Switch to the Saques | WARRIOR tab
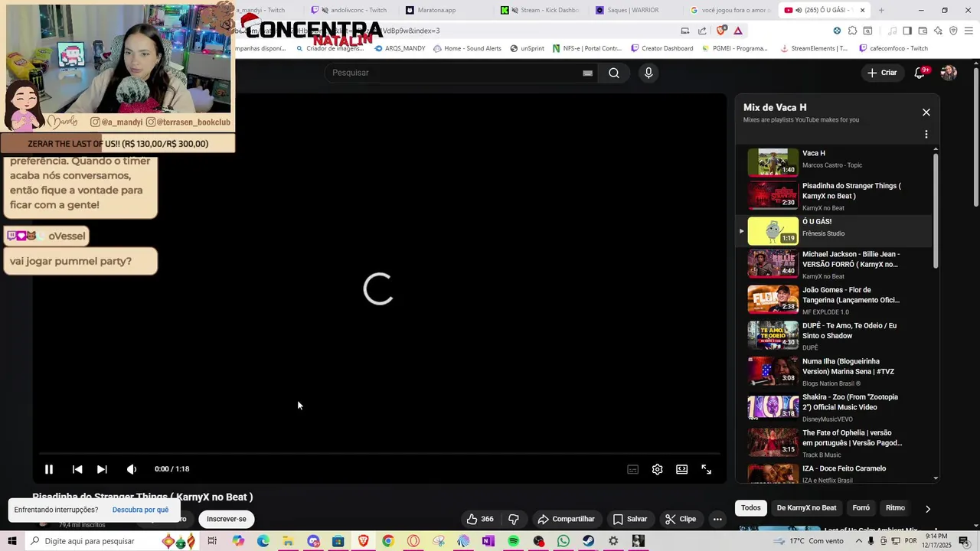 634,10
